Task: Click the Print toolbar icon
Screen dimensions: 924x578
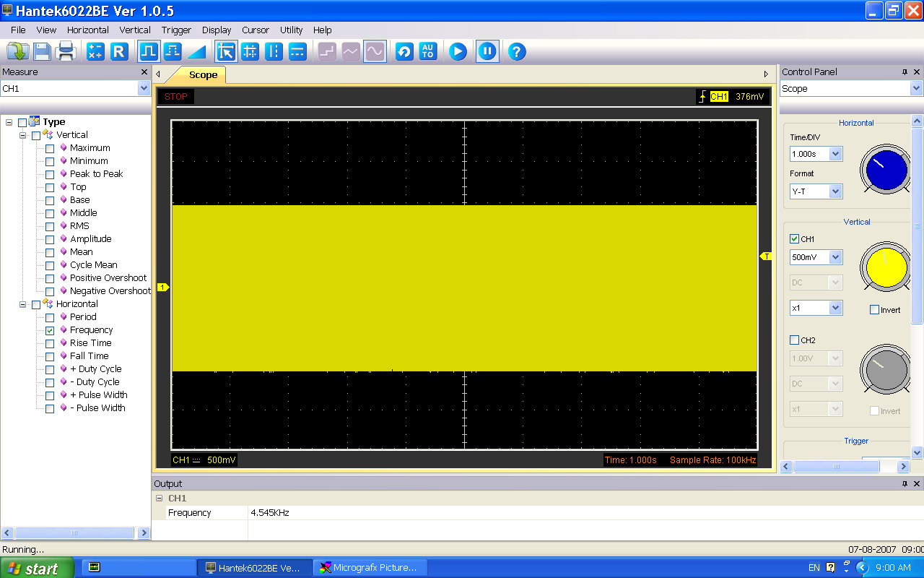Action: [x=66, y=51]
